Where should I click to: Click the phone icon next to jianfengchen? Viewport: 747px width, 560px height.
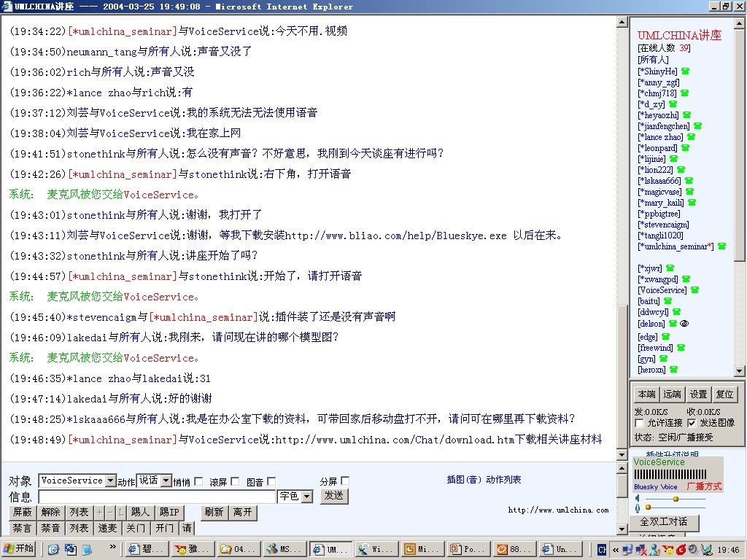(x=697, y=126)
